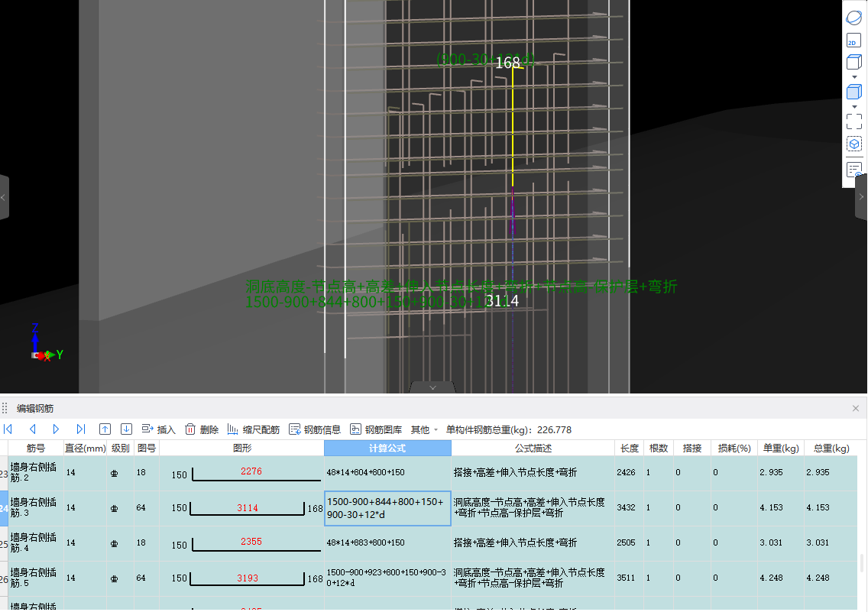Activate the orbit view icon
868x612 pixels.
click(x=854, y=18)
